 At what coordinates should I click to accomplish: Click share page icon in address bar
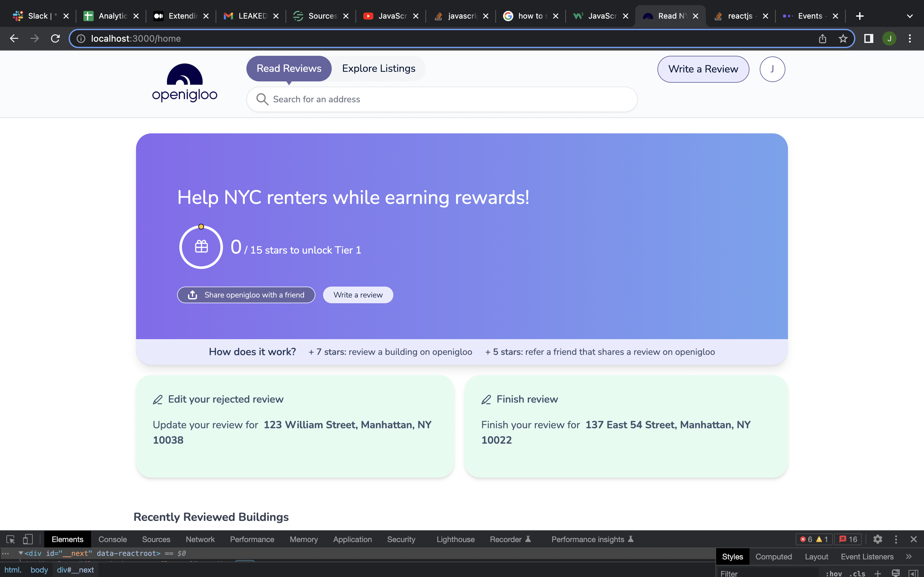[x=822, y=38]
